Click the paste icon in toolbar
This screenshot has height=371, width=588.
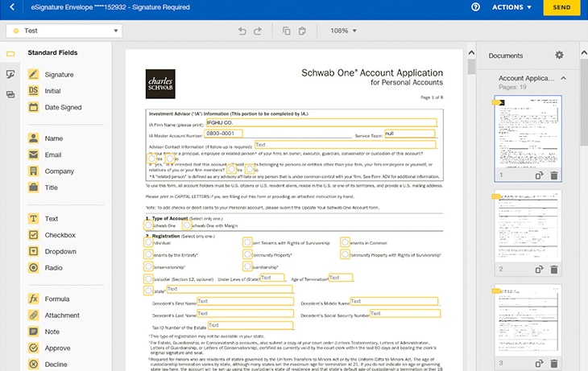click(302, 31)
